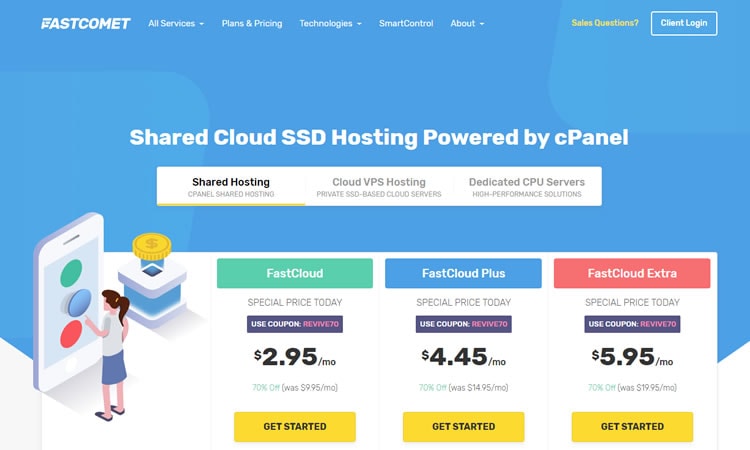
Task: Click the '70% Off (was $14.95/mo)' text
Action: click(x=463, y=388)
